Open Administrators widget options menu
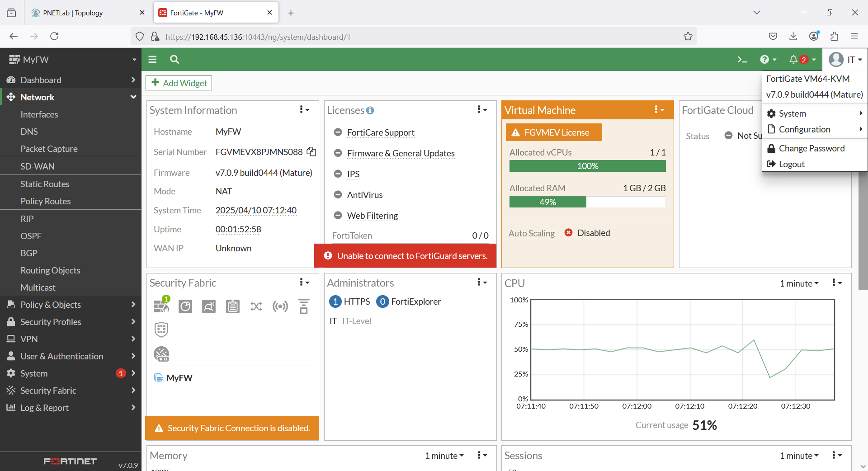 pyautogui.click(x=482, y=282)
